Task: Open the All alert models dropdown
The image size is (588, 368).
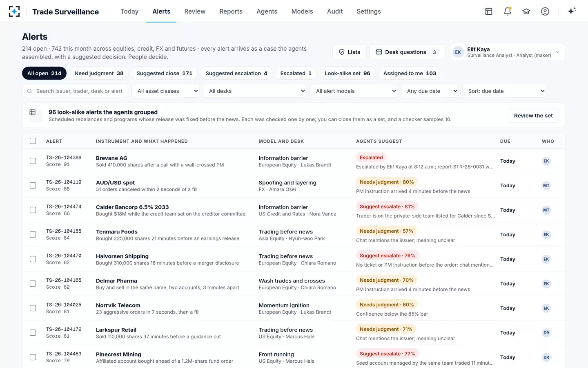Action: pyautogui.click(x=355, y=91)
